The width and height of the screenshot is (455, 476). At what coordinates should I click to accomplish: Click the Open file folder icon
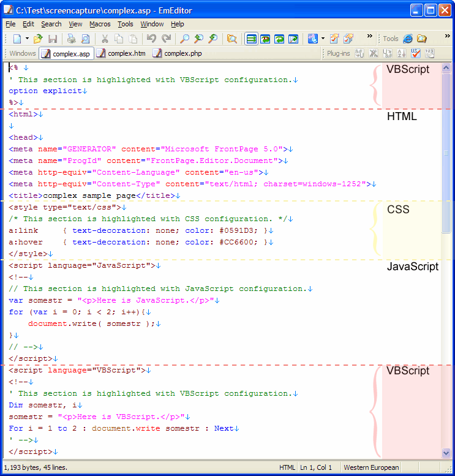coord(38,39)
